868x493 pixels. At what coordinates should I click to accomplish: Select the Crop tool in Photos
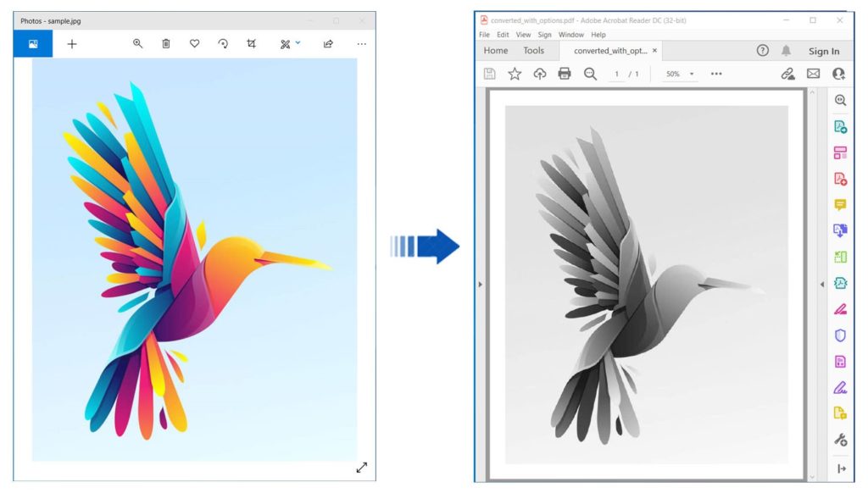[x=252, y=44]
